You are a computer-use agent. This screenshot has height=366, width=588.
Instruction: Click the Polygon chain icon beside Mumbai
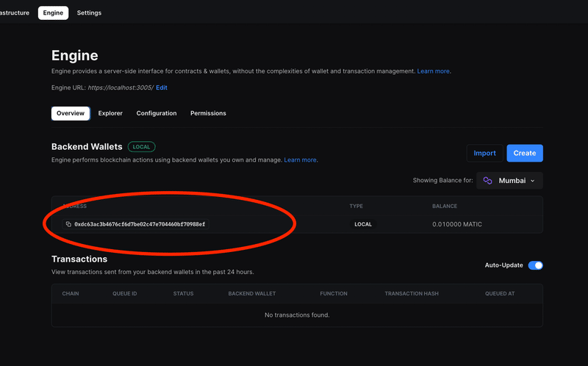tap(487, 181)
